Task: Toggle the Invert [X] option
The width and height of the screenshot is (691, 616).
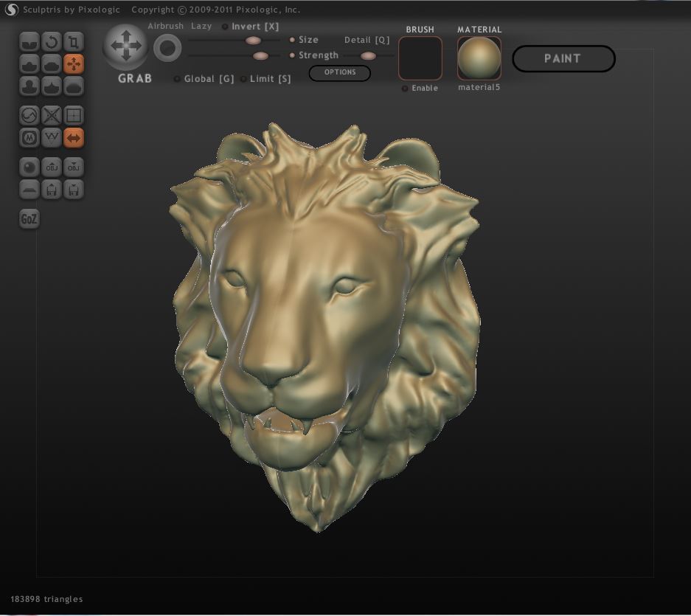Action: point(250,27)
